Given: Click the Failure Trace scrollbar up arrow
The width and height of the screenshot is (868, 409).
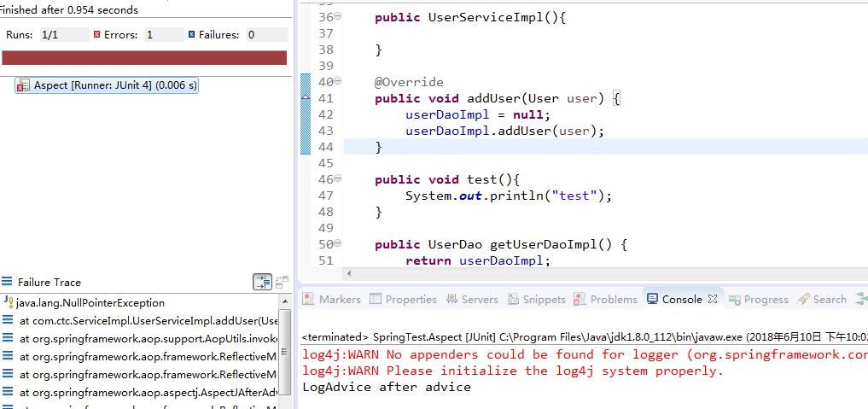Looking at the screenshot, I should 284,301.
